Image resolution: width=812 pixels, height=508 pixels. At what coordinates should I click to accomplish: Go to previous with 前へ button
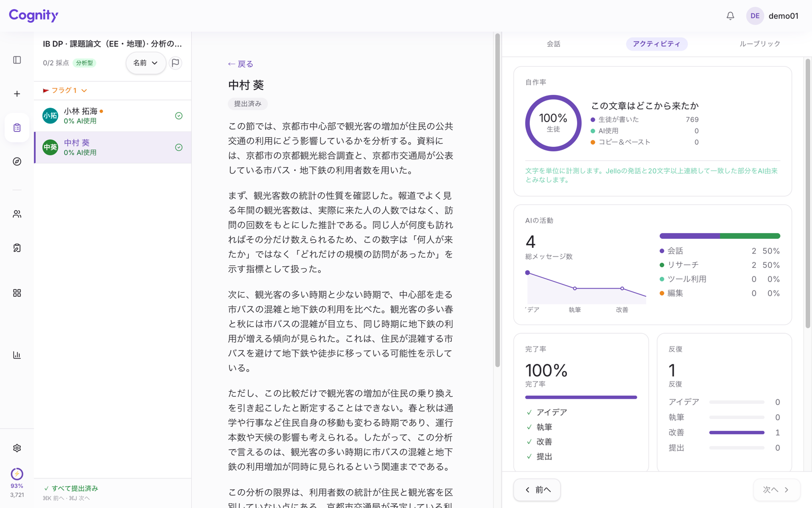tap(537, 490)
